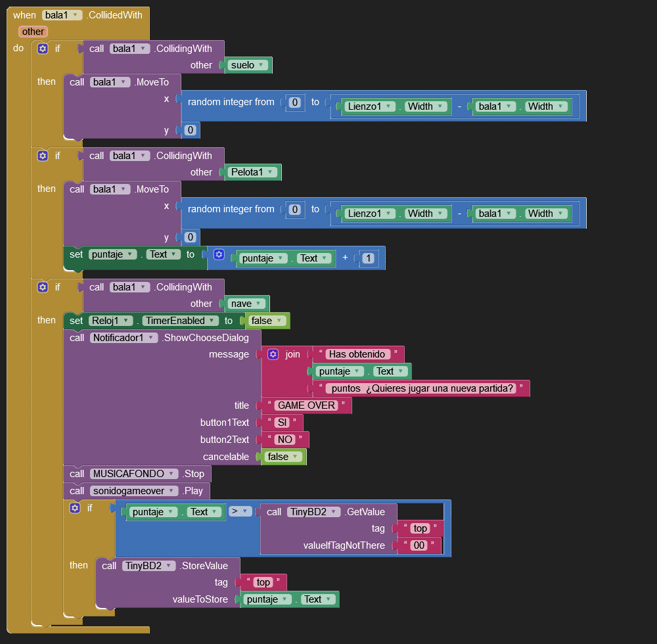Click the gear icon on the join block
Viewport: 657px width, 644px height.
[x=273, y=354]
